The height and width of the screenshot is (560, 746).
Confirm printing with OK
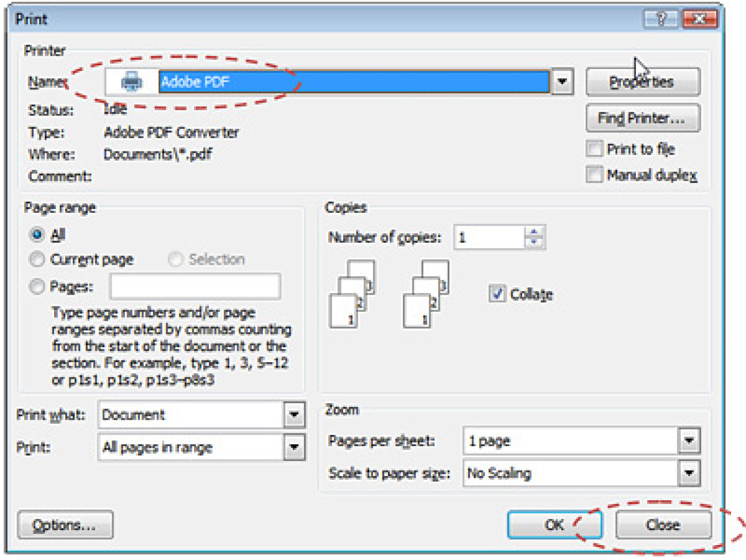click(554, 525)
